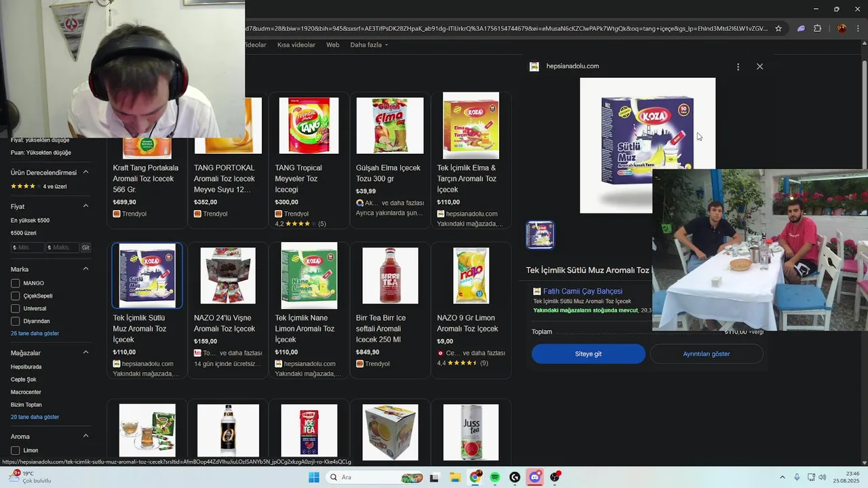Image resolution: width=868 pixels, height=488 pixels.
Task: Show 26 tane daha göster brands
Action: [x=35, y=333]
